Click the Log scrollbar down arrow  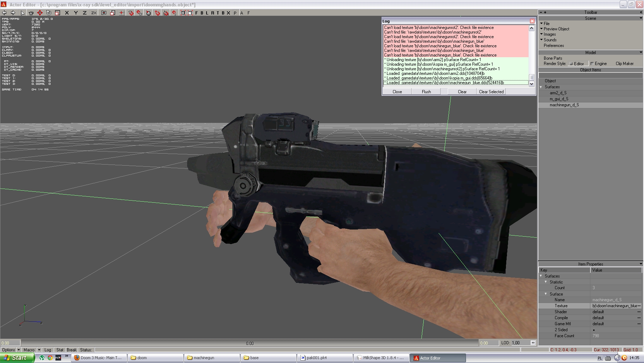(x=531, y=84)
